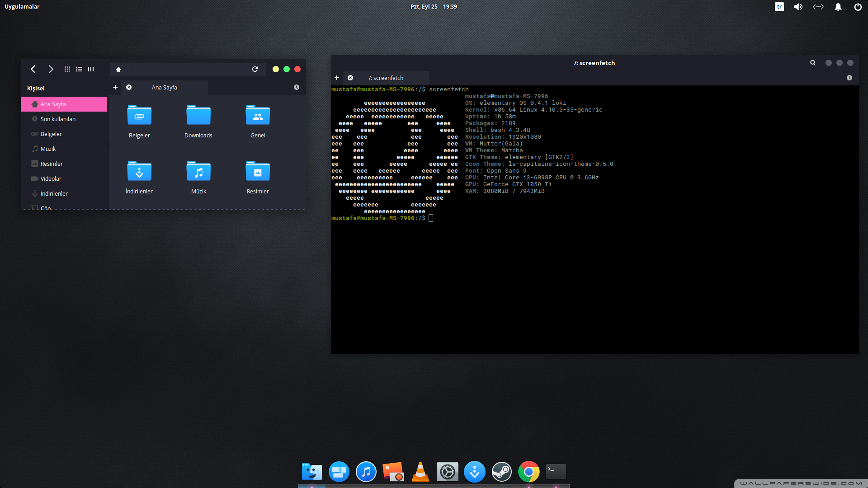This screenshot has width=868, height=488.
Task: Open the keyboard layout indicator
Action: coord(779,7)
